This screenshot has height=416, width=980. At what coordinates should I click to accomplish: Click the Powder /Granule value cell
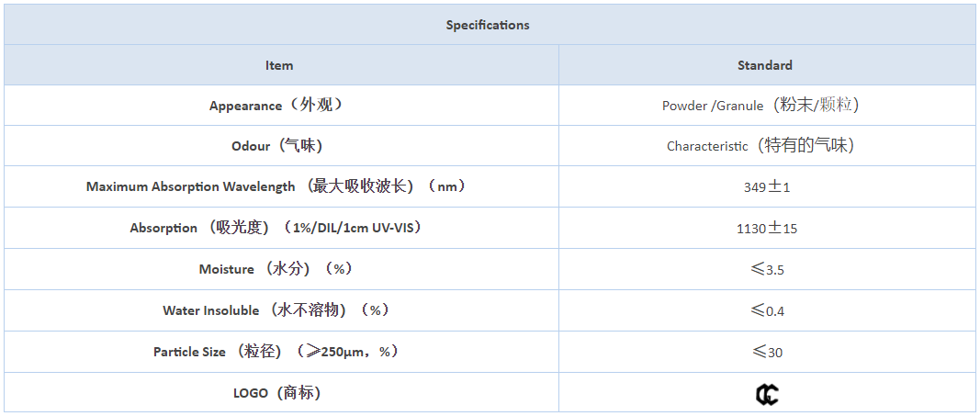pyautogui.click(x=767, y=106)
